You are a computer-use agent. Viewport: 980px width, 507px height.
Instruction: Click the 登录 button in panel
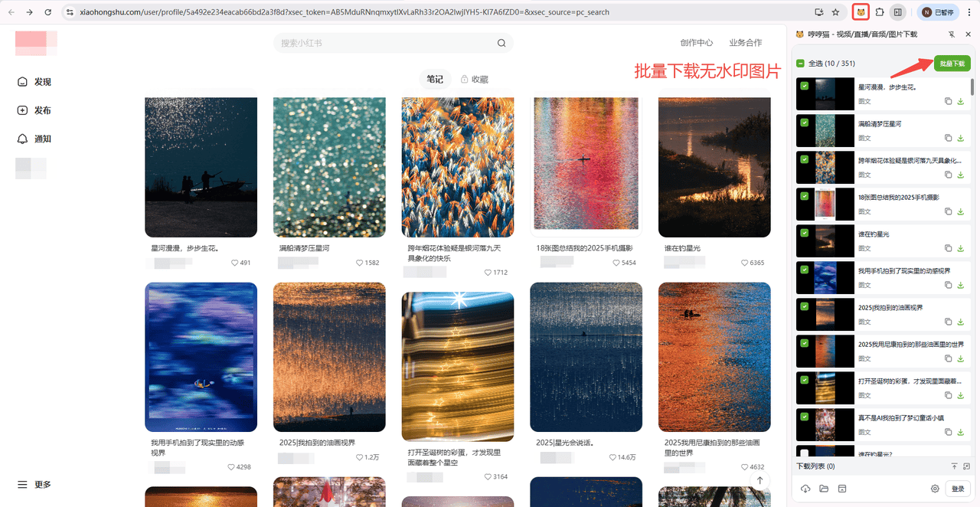958,489
